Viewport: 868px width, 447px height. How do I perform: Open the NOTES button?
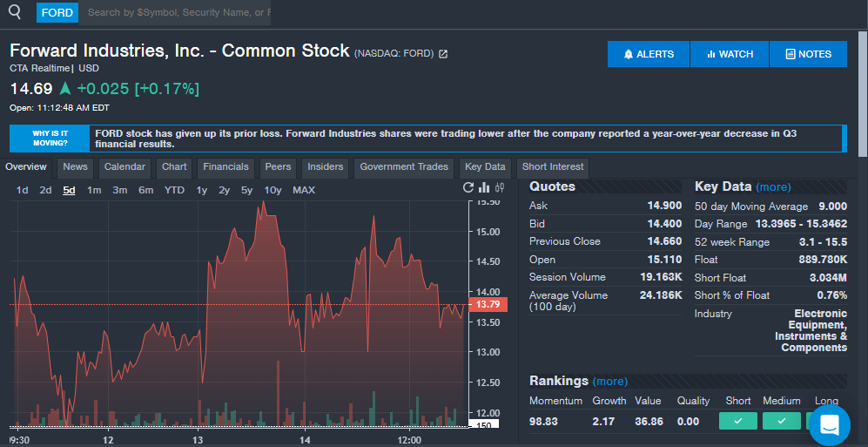click(808, 54)
